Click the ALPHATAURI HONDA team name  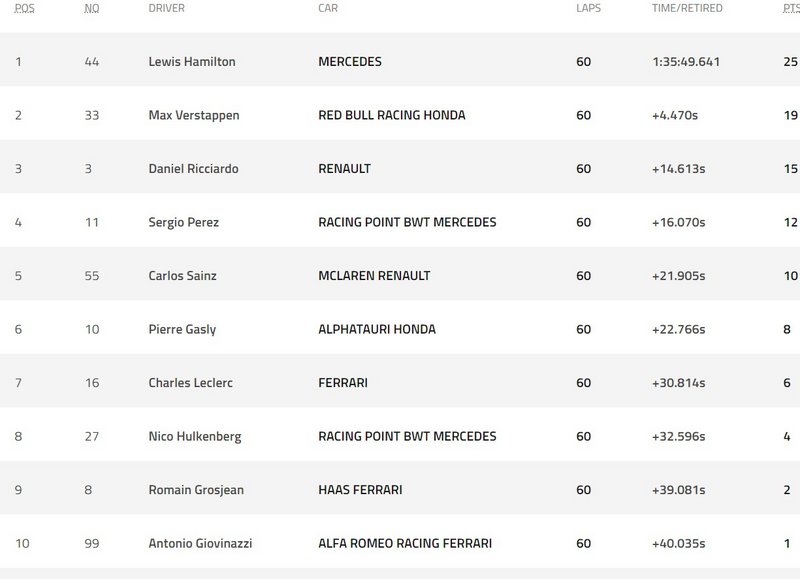coord(376,329)
